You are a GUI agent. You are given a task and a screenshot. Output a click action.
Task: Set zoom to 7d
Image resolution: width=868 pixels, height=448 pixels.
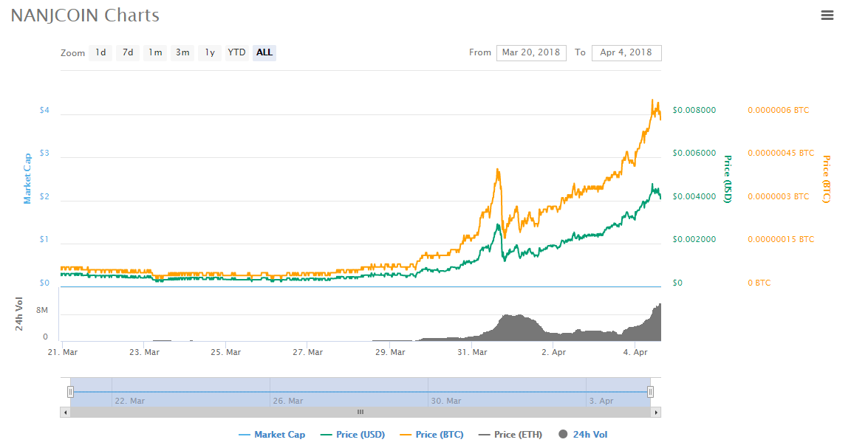click(x=128, y=52)
